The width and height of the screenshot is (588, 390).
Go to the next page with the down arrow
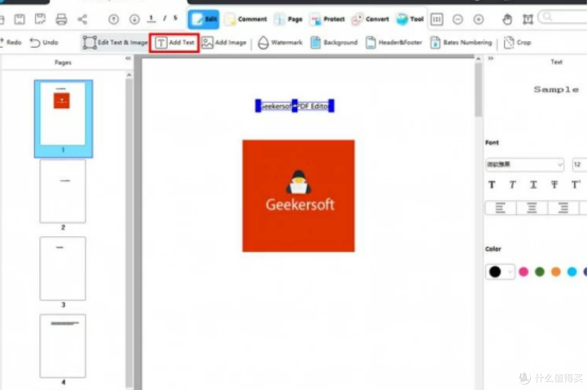coord(134,19)
